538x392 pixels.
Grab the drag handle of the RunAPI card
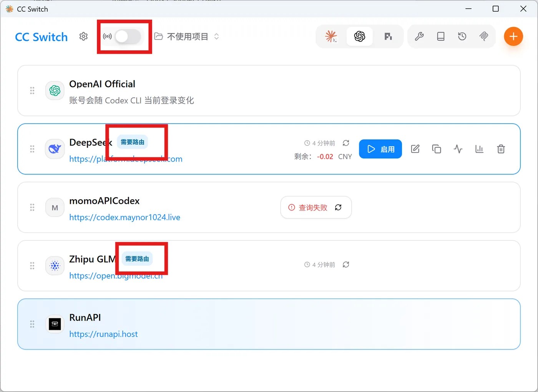coord(32,324)
